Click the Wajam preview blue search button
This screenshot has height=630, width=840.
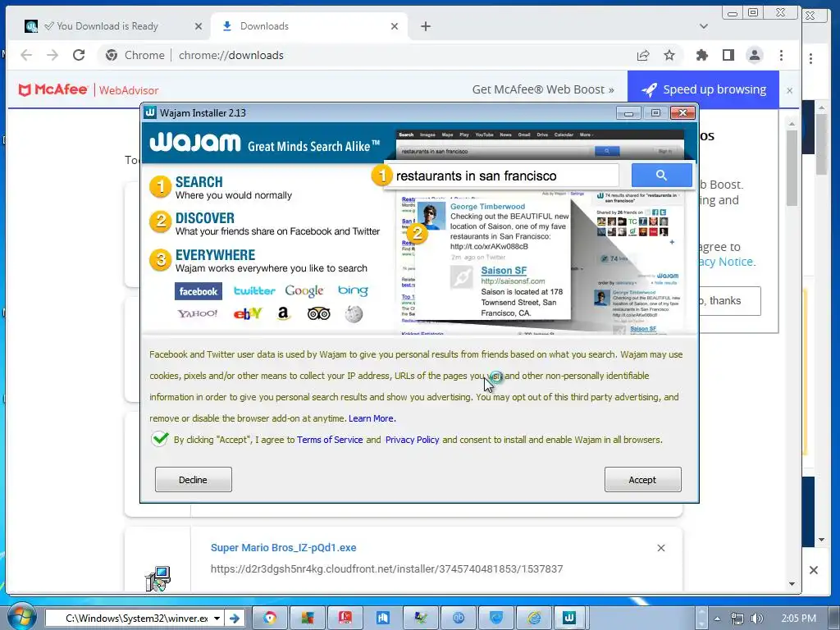pos(661,176)
